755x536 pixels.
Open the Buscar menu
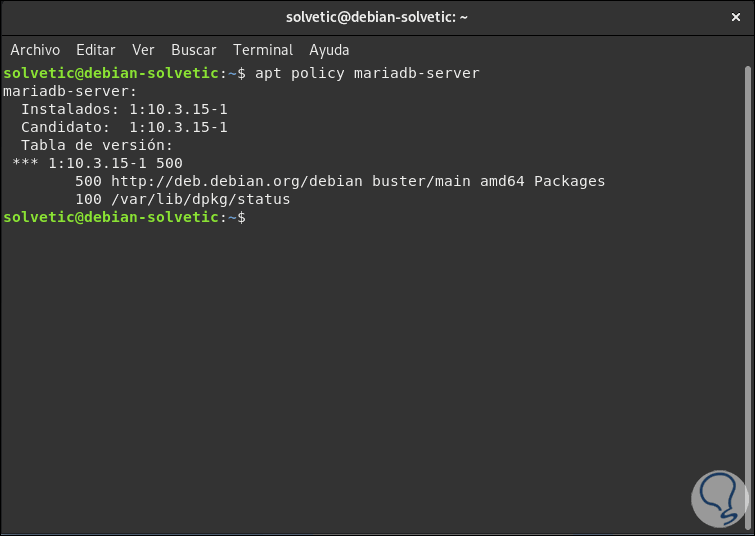click(x=193, y=50)
